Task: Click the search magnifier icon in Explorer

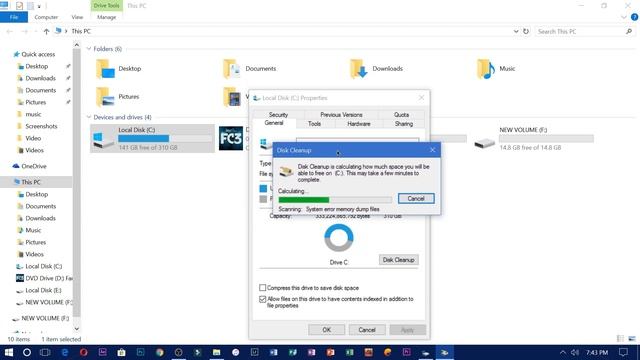Action: (x=629, y=31)
